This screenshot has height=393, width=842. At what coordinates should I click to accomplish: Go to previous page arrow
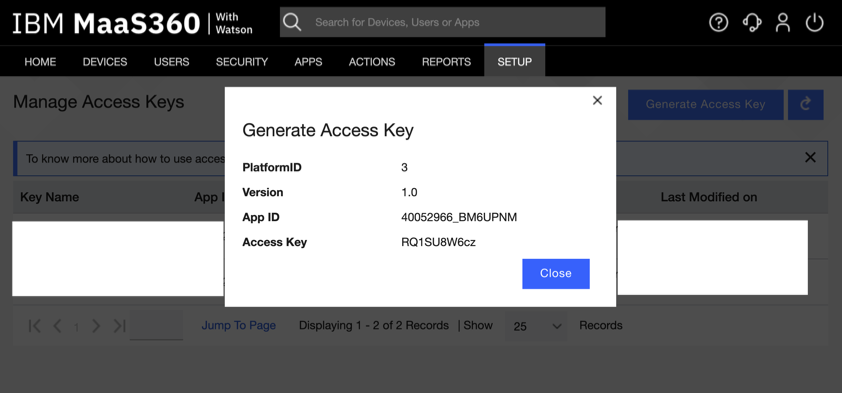pyautogui.click(x=57, y=325)
